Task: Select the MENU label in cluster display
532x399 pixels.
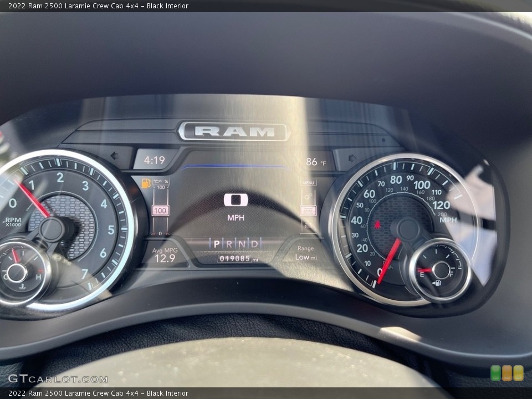Action: 308,183
